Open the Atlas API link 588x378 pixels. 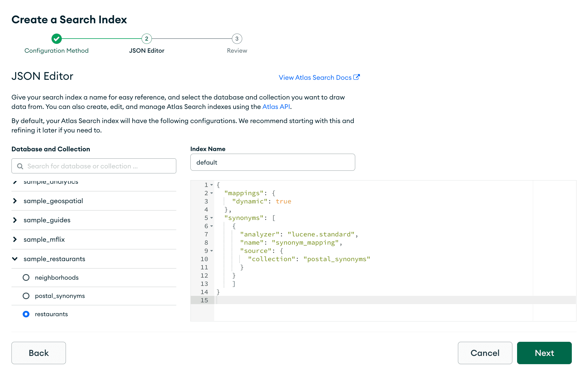coord(276,107)
